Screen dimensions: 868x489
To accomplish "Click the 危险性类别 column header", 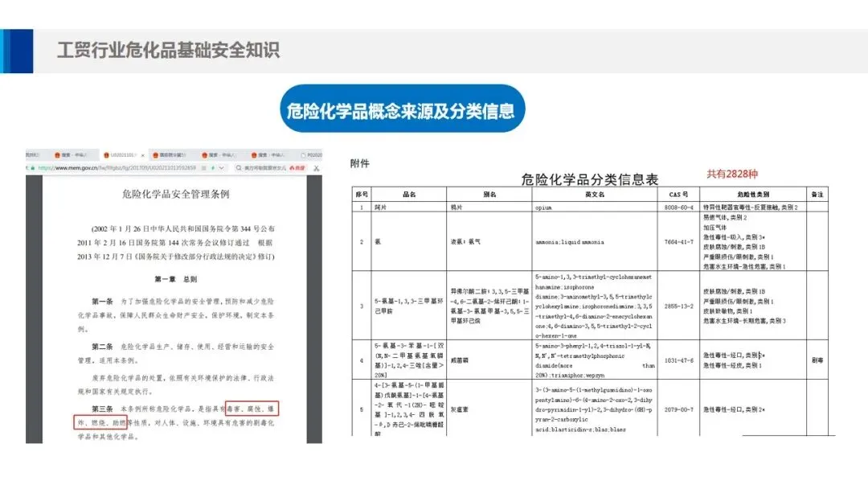I will 753,195.
